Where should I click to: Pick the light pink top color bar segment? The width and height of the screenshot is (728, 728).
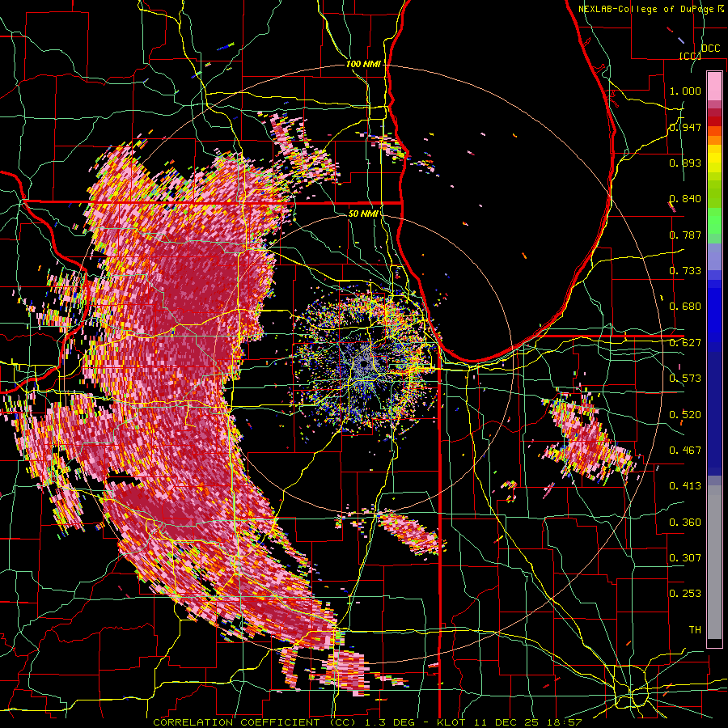pyautogui.click(x=714, y=87)
